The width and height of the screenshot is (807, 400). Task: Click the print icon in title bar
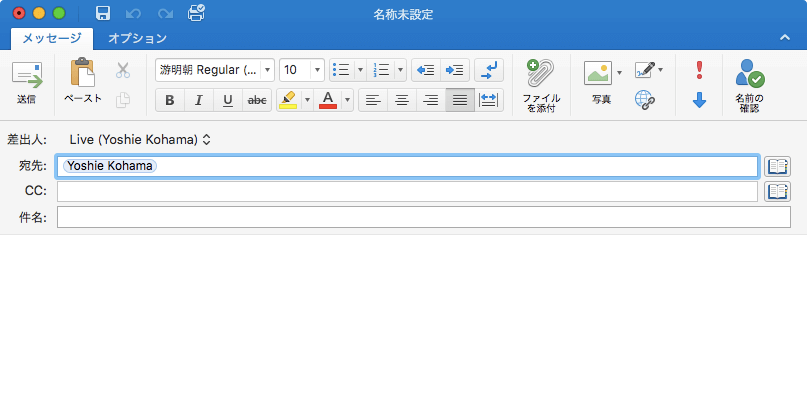pos(196,13)
